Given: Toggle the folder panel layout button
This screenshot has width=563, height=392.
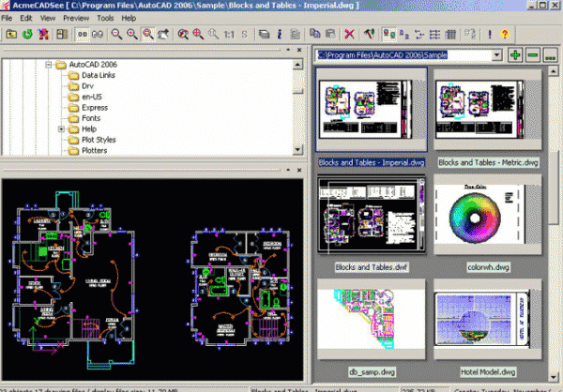Looking at the screenshot, I should click(62, 34).
